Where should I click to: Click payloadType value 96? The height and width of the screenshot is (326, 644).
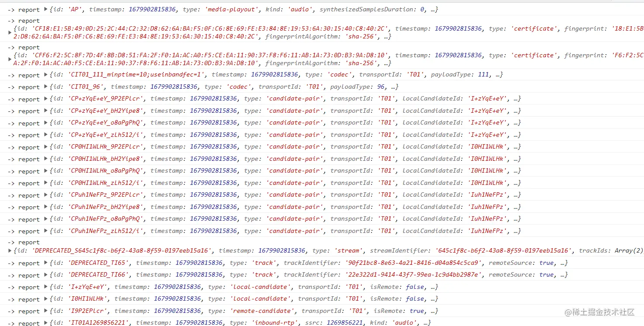click(x=381, y=87)
